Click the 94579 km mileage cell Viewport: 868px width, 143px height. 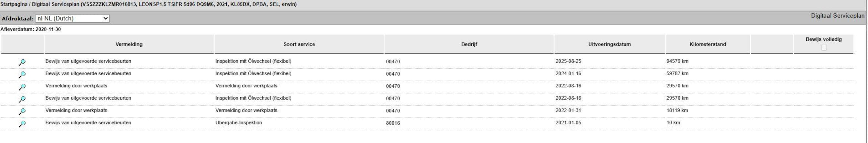[x=677, y=61]
